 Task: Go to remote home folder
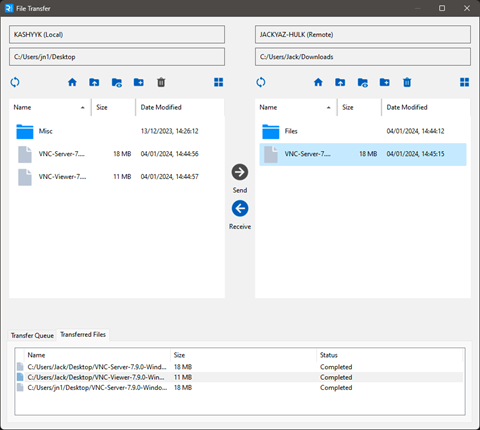click(x=318, y=82)
